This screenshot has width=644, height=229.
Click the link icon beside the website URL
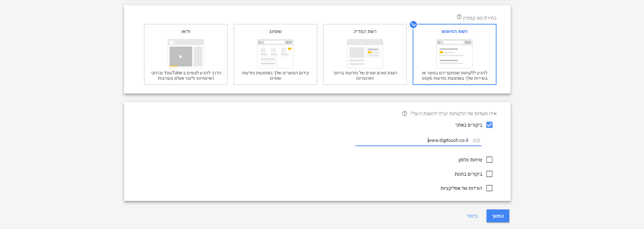[x=477, y=140]
